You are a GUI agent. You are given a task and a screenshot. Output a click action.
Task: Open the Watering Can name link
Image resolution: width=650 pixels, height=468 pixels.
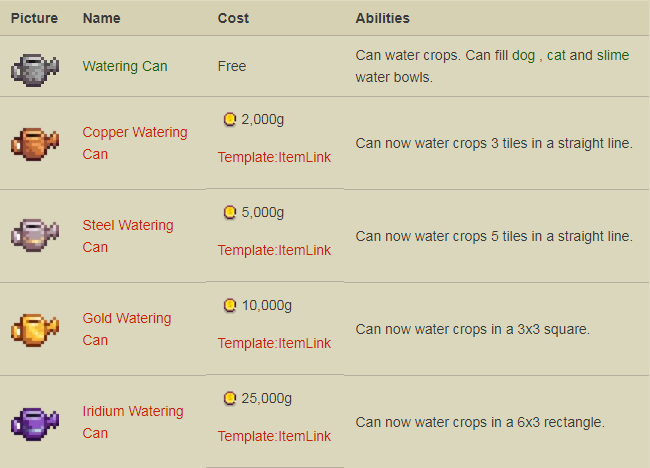(x=125, y=66)
